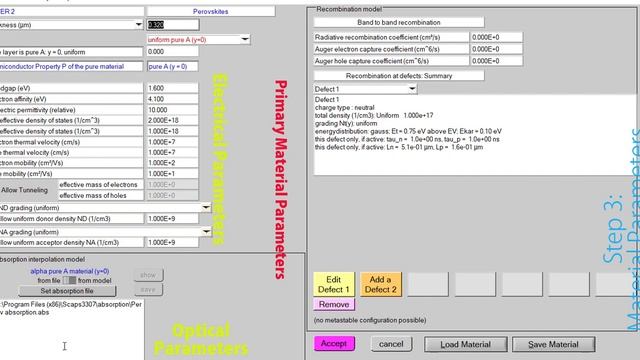Screen dimensions: 640x360
Task: Click the hole thermal velocity value field
Action: pyautogui.click(x=172, y=152)
